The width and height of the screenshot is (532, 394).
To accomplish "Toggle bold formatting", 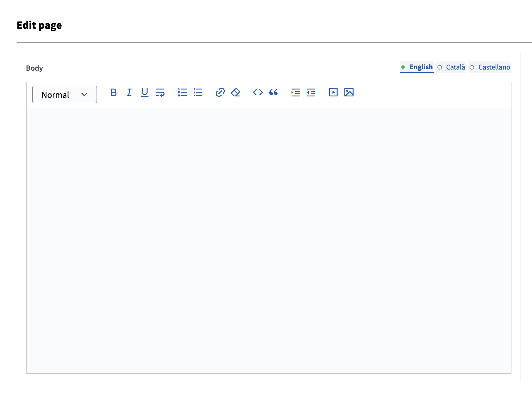I will tap(113, 93).
